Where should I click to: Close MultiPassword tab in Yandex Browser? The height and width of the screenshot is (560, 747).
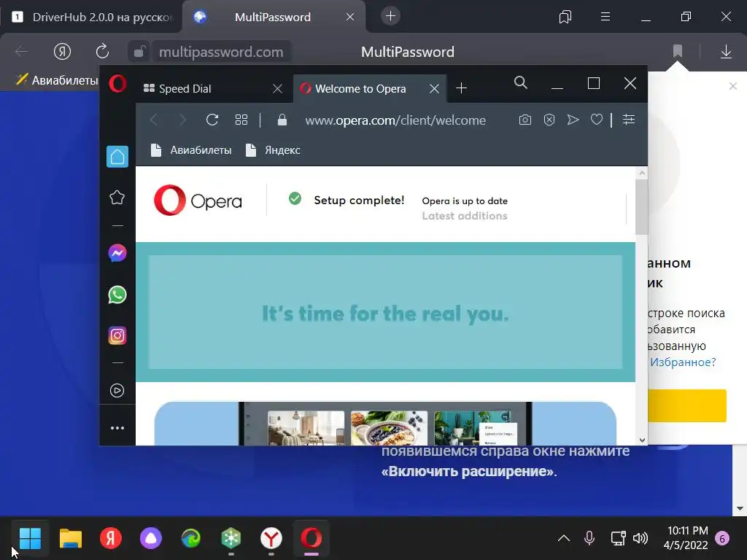(350, 17)
